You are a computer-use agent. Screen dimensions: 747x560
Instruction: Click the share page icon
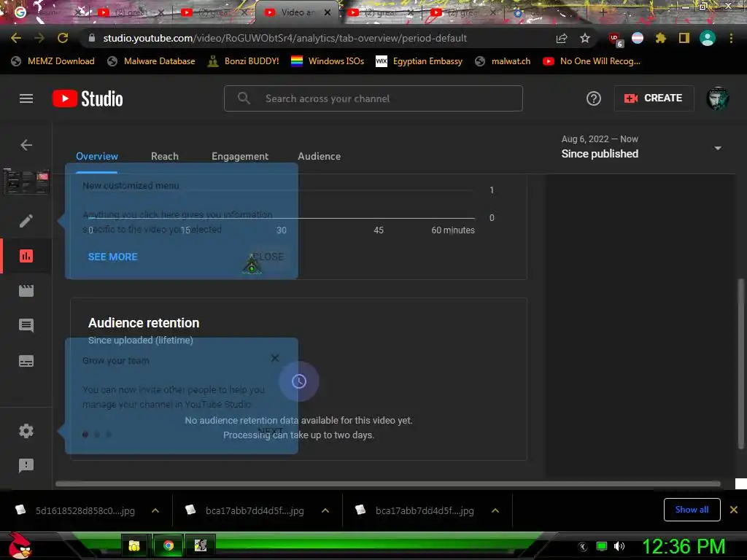(x=562, y=38)
